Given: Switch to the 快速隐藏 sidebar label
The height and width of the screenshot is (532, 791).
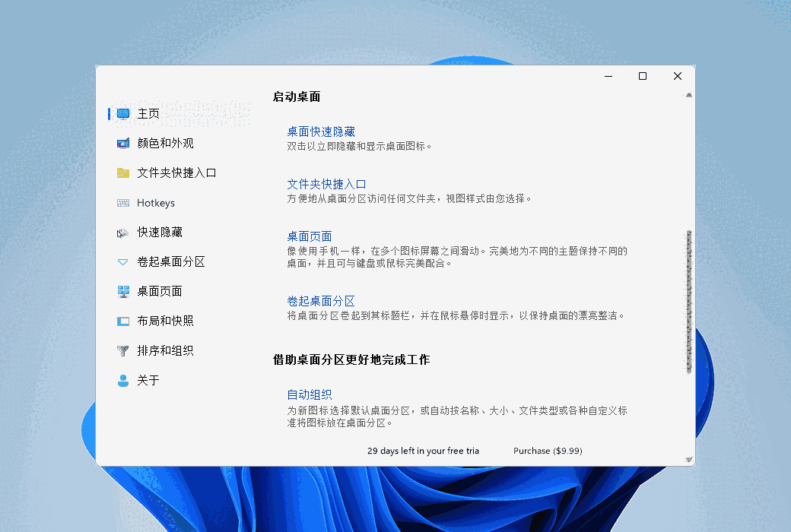Looking at the screenshot, I should [x=160, y=233].
